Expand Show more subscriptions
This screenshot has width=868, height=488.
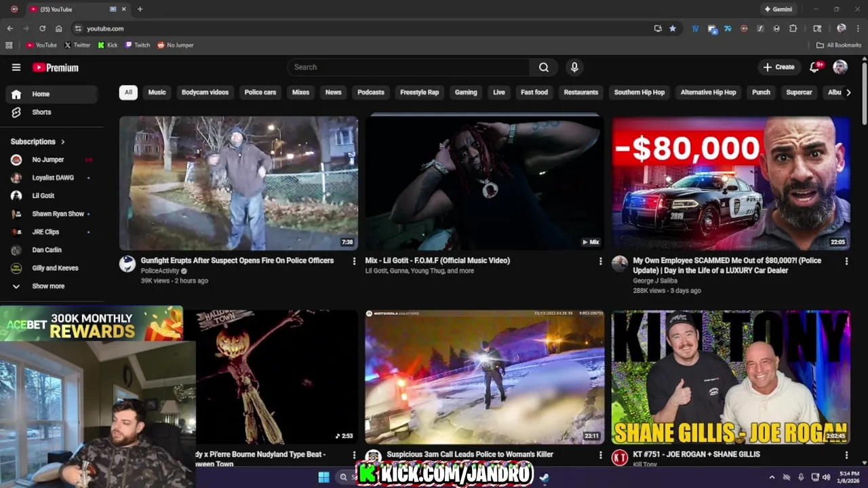pos(48,286)
